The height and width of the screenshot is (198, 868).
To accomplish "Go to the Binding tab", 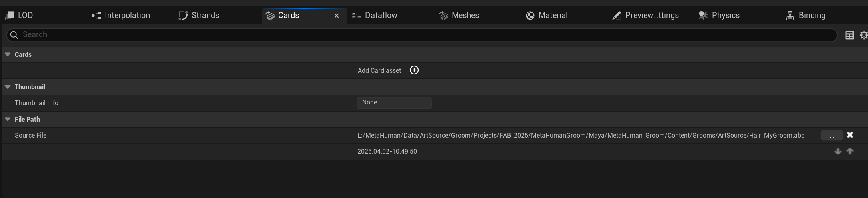I will pos(806,15).
